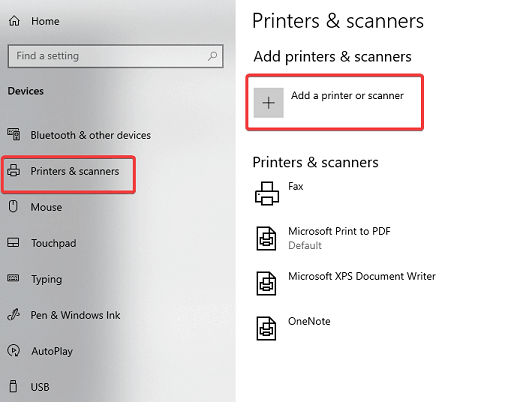Click the plus icon to add a printer
Screen dimensions: 520x402
(x=269, y=103)
